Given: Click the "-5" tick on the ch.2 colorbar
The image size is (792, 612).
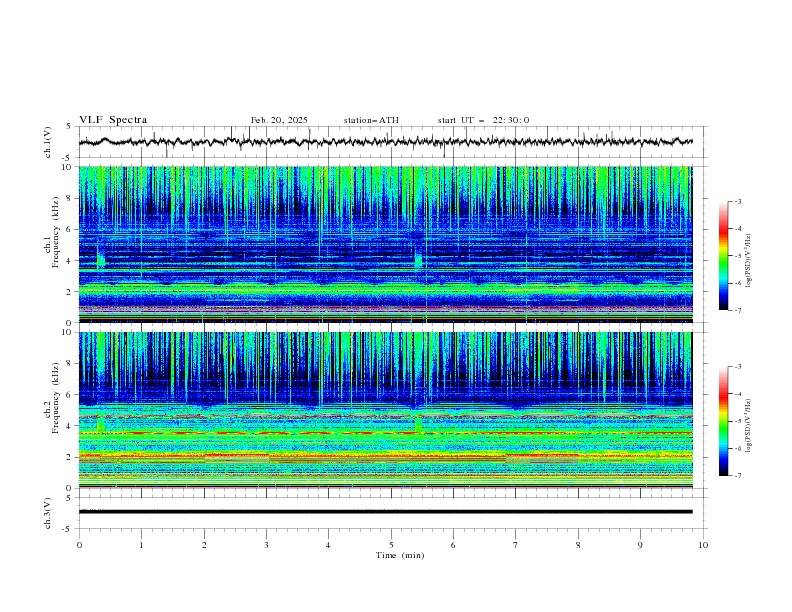Looking at the screenshot, I should pyautogui.click(x=737, y=421).
